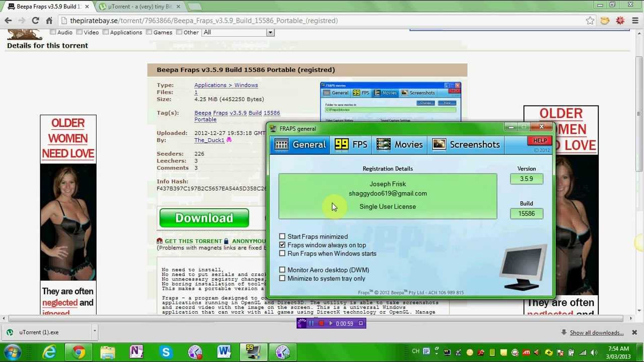644x362 pixels.
Task: Click the yellow face extension icon in Chrome
Action: [605, 21]
